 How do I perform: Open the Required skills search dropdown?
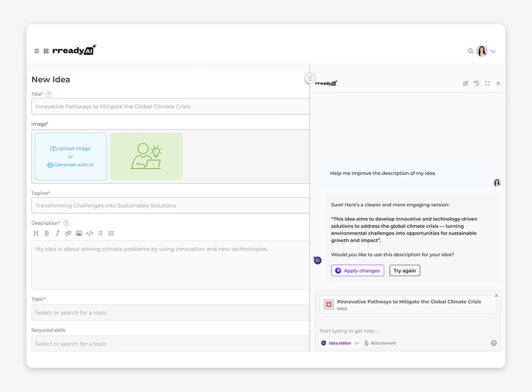tap(171, 344)
